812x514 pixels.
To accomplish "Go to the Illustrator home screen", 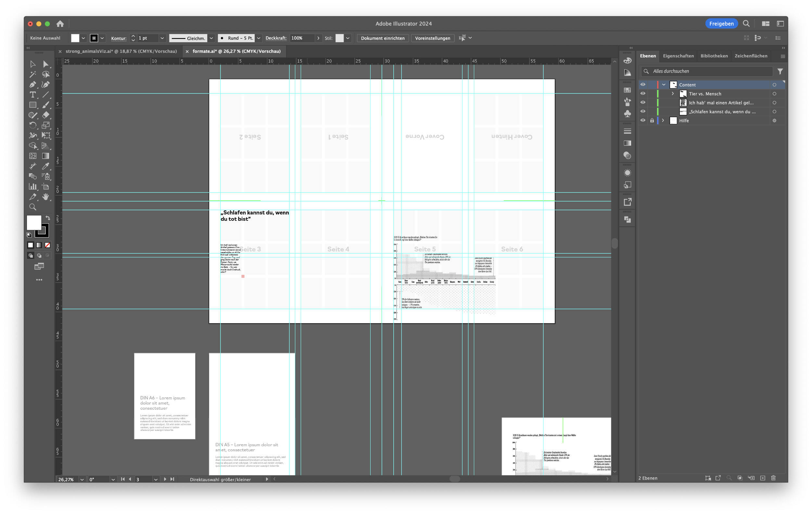I will (60, 24).
